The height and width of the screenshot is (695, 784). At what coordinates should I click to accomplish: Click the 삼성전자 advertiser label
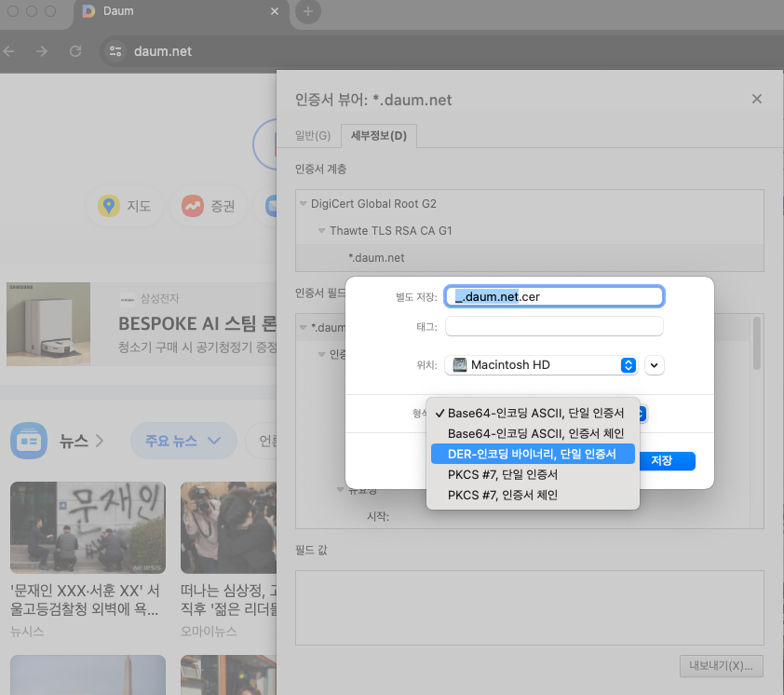tap(159, 299)
